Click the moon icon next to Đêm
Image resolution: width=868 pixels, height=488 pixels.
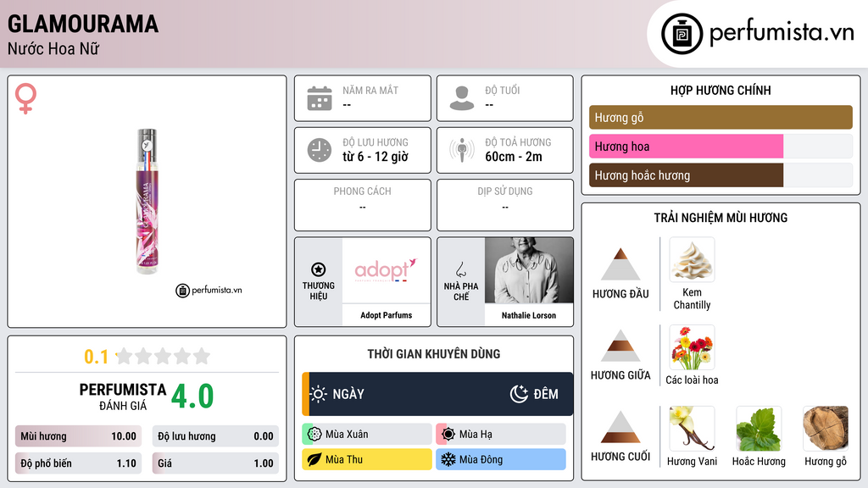519,394
